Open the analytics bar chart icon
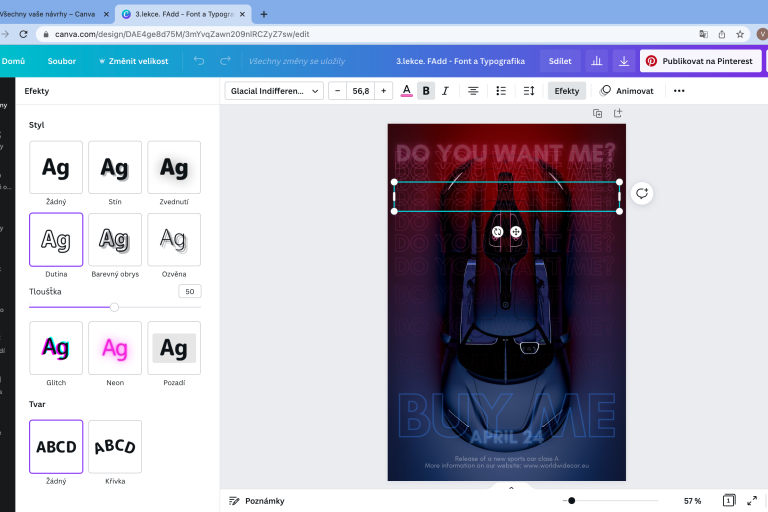 point(597,61)
